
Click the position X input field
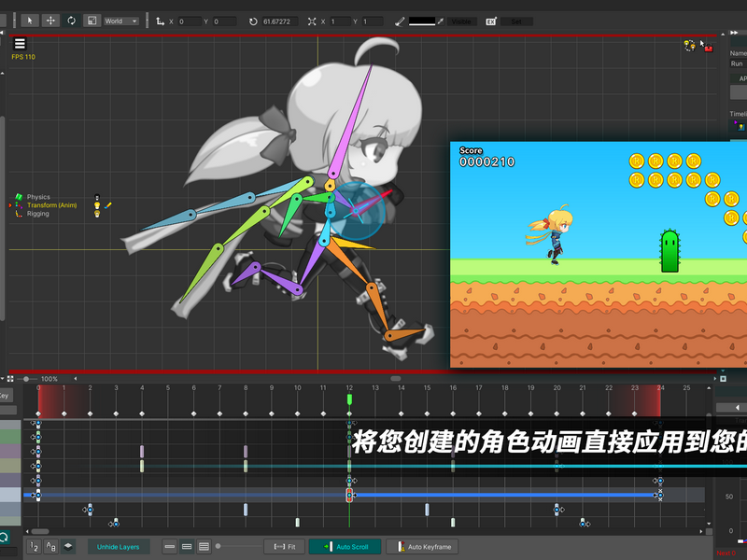click(x=190, y=21)
